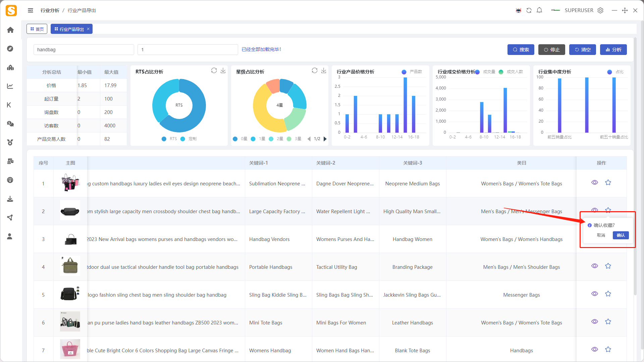This screenshot has width=644, height=362.
Task: Go to previous star-chart legend page
Action: pos(309,139)
